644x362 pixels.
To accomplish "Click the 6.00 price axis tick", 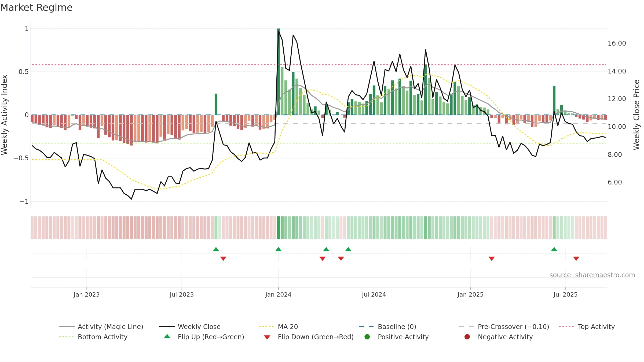I will click(x=615, y=182).
